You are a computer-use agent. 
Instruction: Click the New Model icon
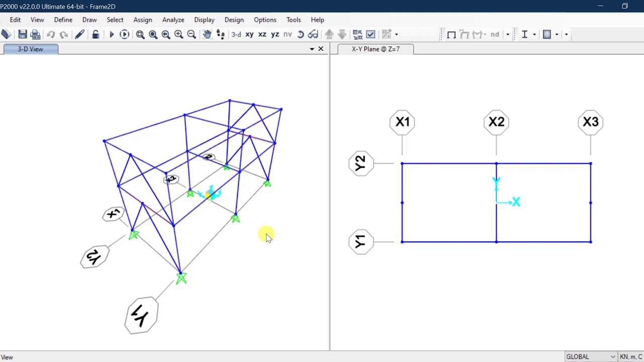(x=6, y=34)
